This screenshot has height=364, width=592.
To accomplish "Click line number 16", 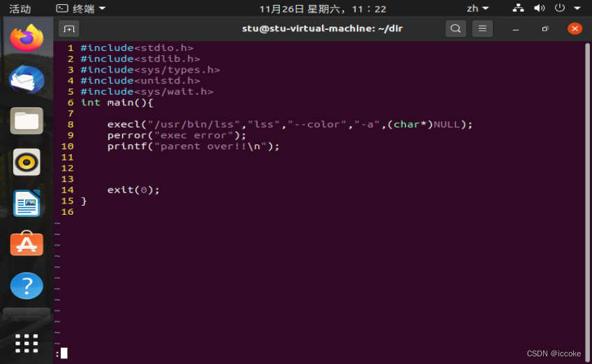I will 67,212.
